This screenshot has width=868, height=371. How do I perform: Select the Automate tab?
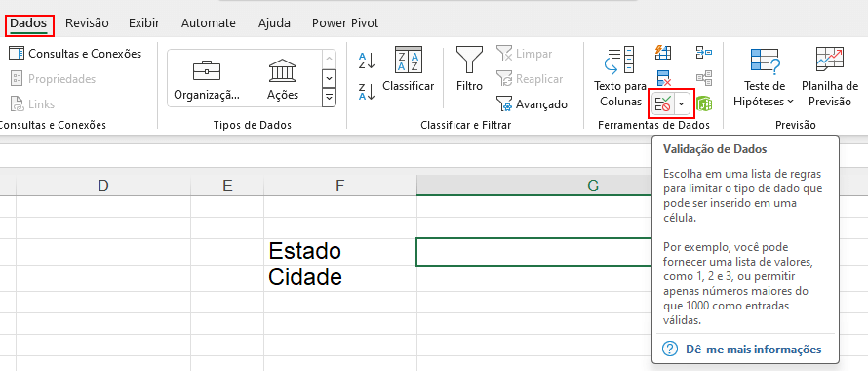tap(208, 23)
